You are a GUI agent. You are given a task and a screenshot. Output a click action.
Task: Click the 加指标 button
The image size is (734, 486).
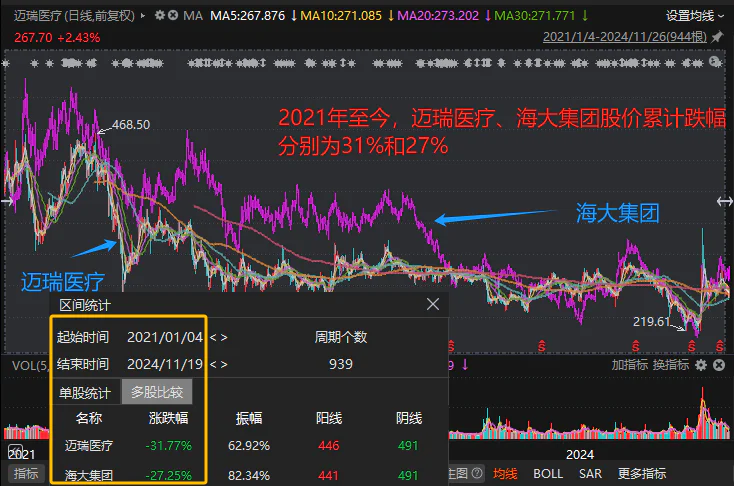[x=628, y=366]
